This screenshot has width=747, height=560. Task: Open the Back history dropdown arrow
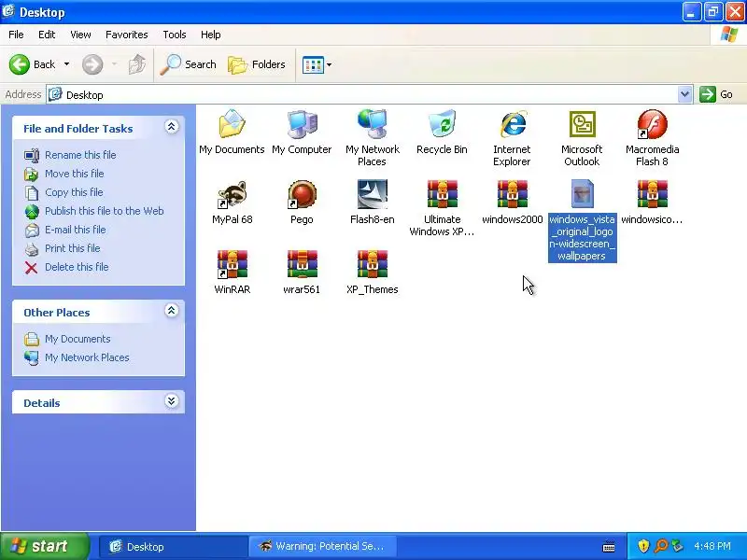[x=66, y=64]
